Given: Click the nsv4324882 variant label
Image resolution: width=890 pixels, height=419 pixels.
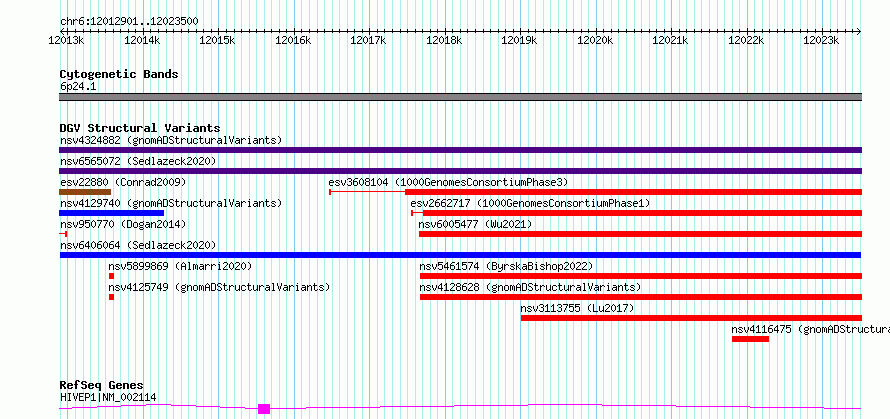Looking at the screenshot, I should (x=171, y=140).
